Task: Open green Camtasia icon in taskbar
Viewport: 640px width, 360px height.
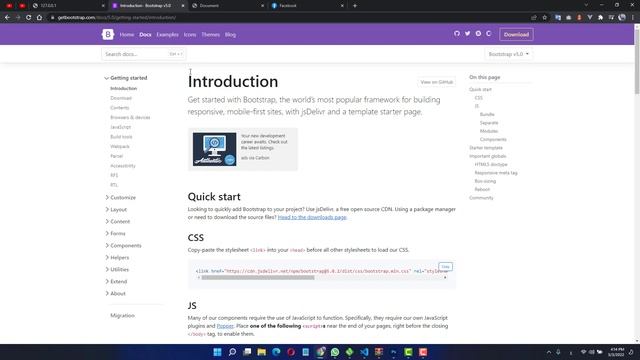Action: [x=408, y=352]
